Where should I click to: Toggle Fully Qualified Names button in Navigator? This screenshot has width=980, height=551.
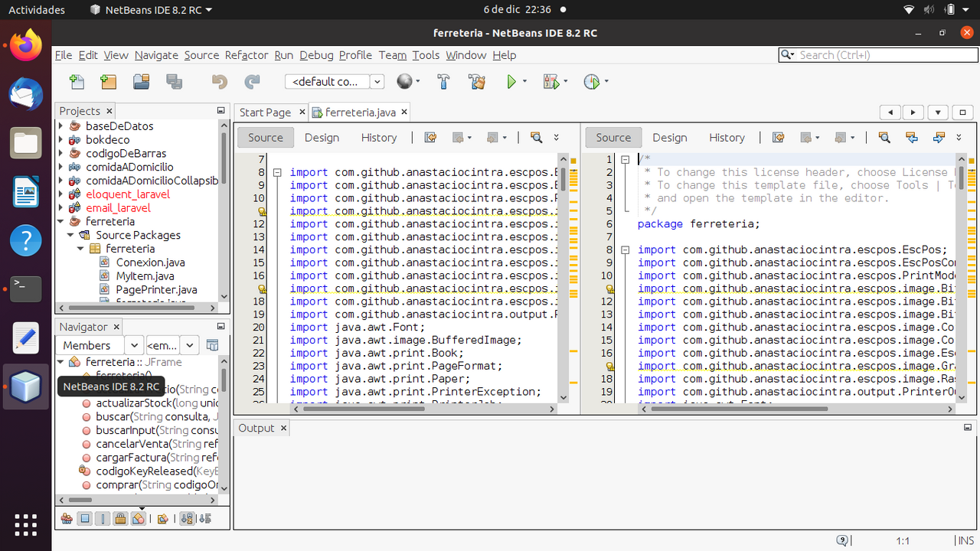pyautogui.click(x=162, y=519)
